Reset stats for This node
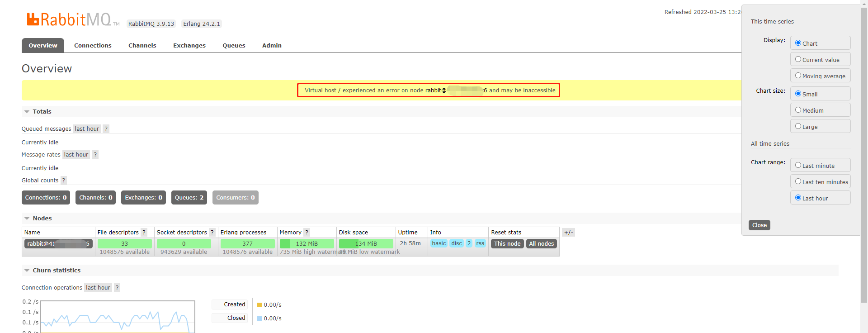The image size is (868, 333). [507, 244]
